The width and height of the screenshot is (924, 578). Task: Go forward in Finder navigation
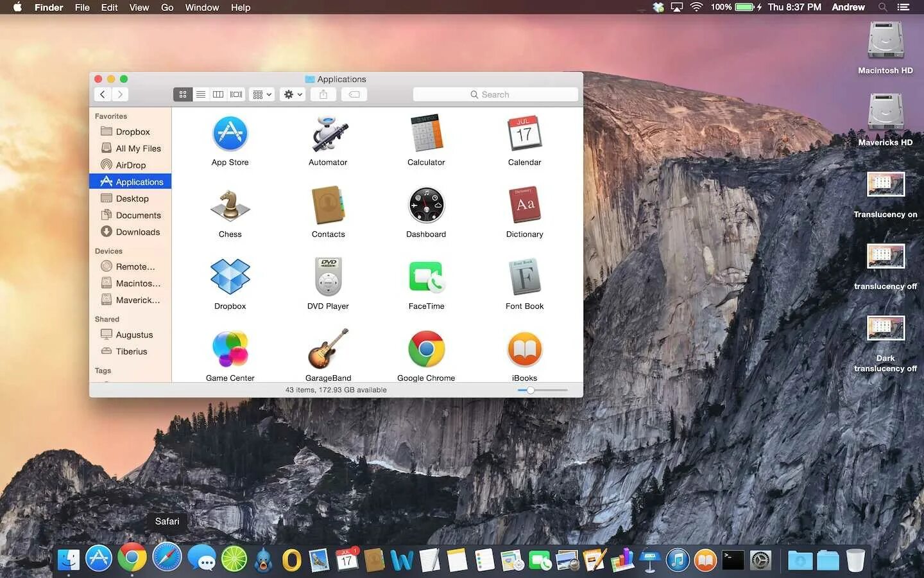pos(120,94)
